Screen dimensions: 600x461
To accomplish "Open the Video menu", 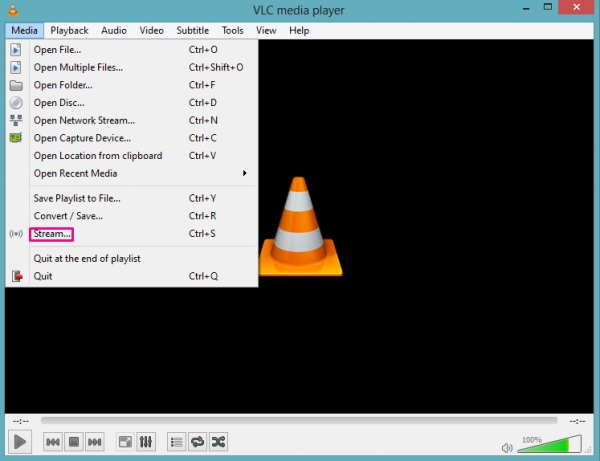I will (151, 31).
